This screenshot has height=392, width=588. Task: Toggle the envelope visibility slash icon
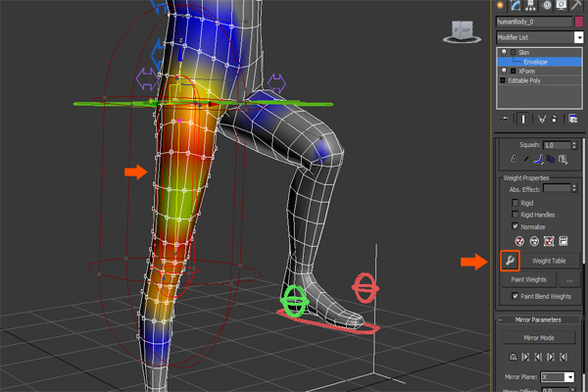click(525, 159)
